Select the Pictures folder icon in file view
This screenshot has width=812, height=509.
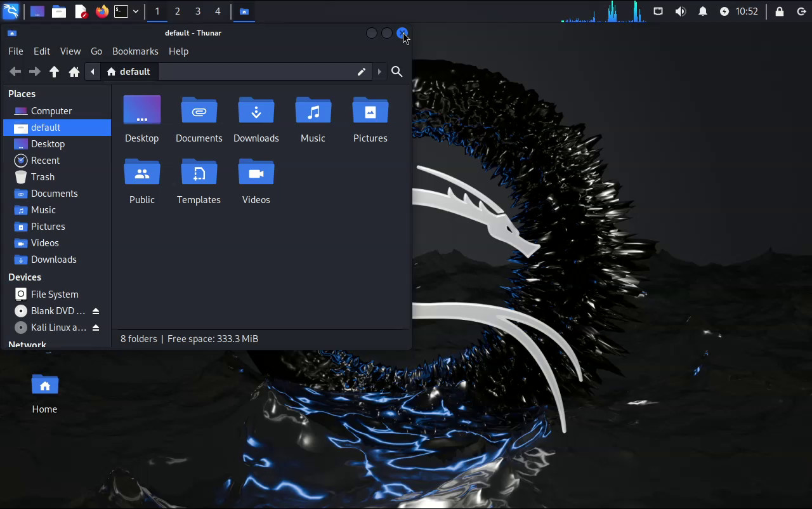(370, 110)
